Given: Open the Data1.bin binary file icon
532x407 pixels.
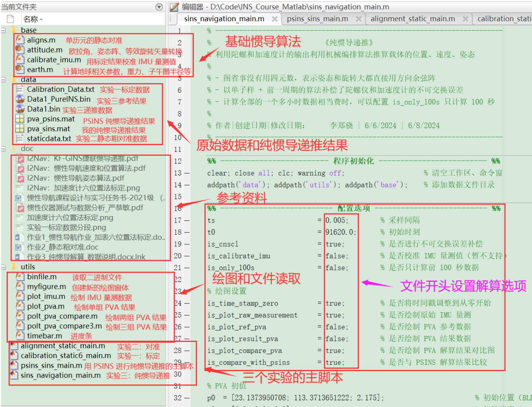Looking at the screenshot, I should click(x=20, y=109).
